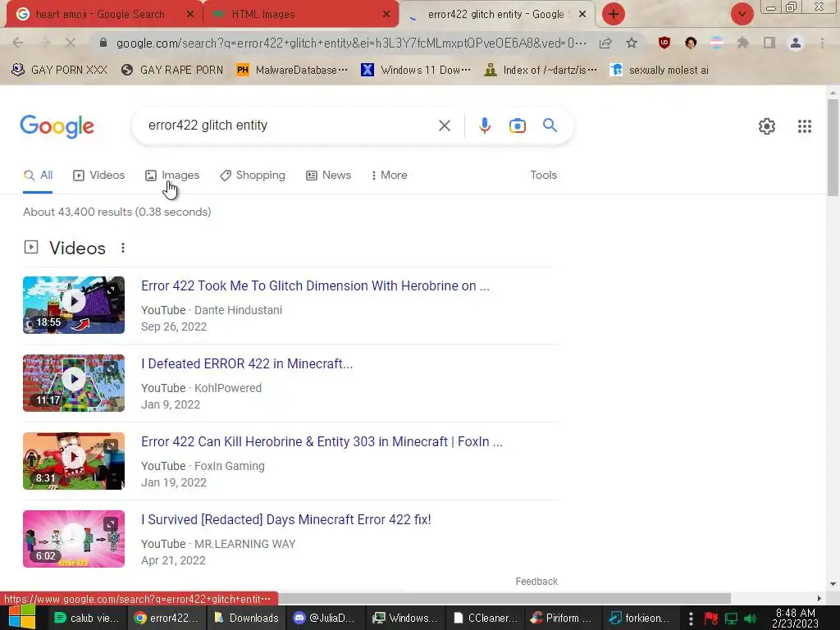
Task: Open the taskbar clock showing 8:48 AM
Action: point(795,618)
